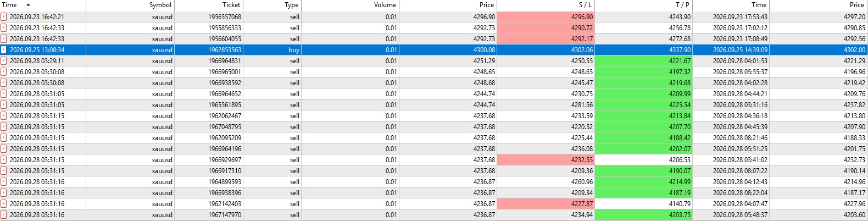
Task: Click the order icon for ticket 1962062467
Action: 4,116
